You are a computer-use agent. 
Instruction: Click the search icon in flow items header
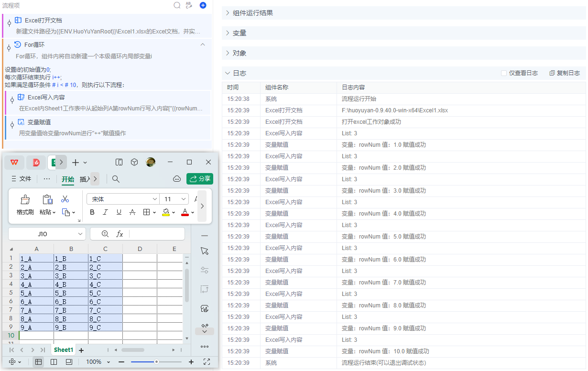[x=177, y=5]
